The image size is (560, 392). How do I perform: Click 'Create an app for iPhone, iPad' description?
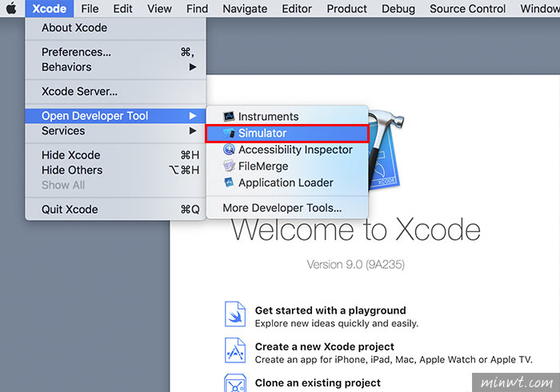coord(394,359)
